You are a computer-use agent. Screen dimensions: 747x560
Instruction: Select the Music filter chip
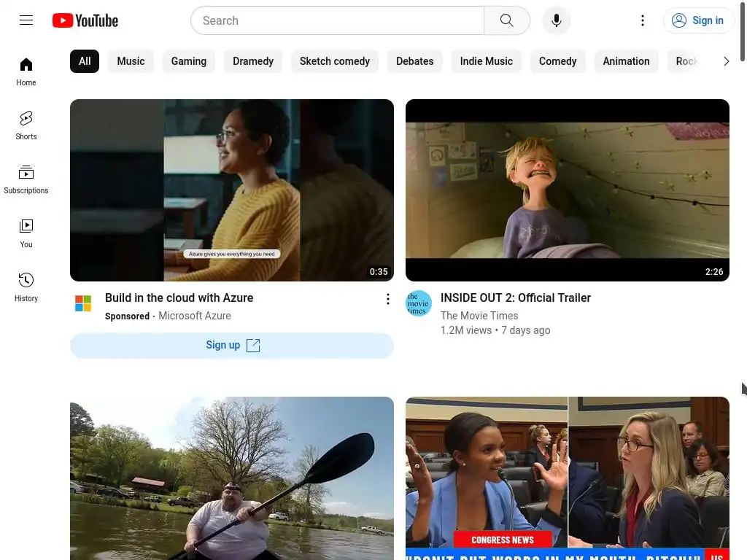point(131,61)
